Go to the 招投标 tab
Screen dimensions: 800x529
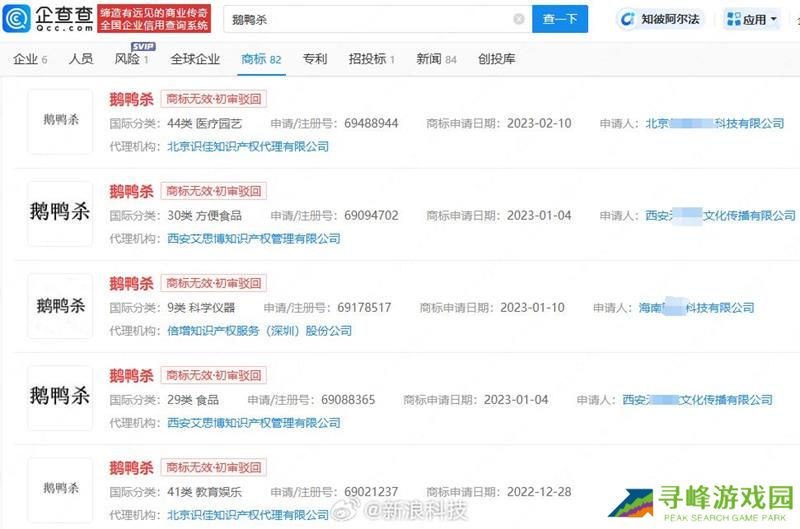click(x=371, y=59)
